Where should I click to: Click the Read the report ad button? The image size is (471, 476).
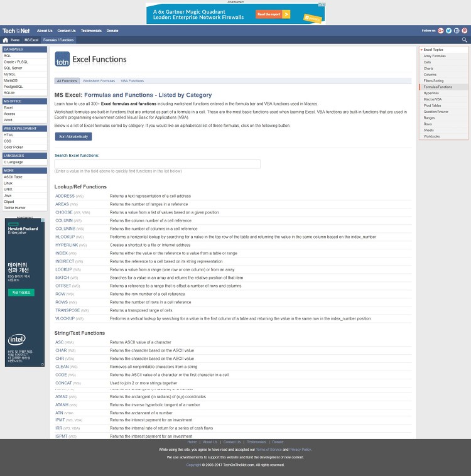273,14
